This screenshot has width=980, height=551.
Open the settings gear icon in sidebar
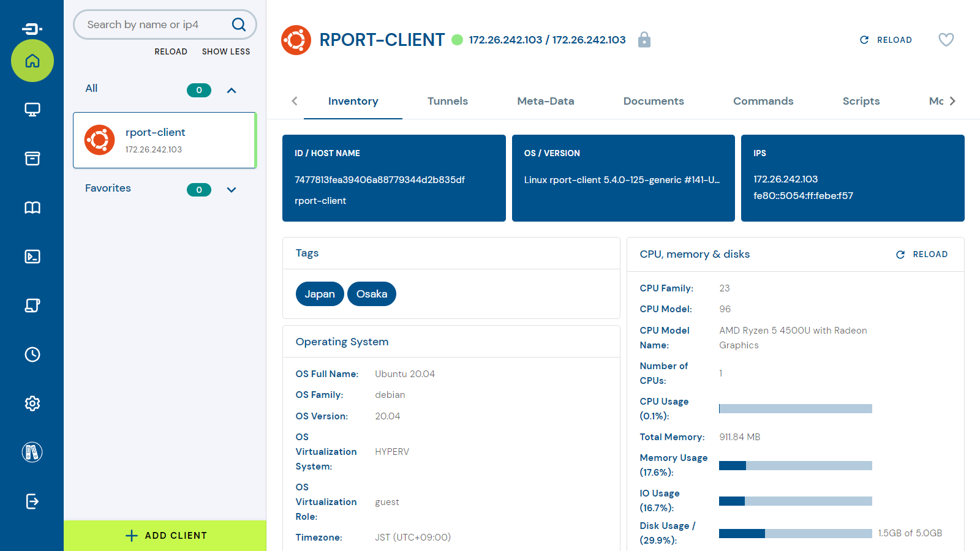point(32,403)
